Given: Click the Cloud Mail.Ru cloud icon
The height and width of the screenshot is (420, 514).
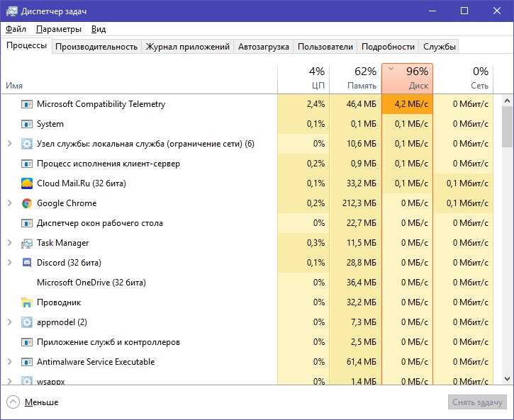Looking at the screenshot, I should click(x=26, y=183).
